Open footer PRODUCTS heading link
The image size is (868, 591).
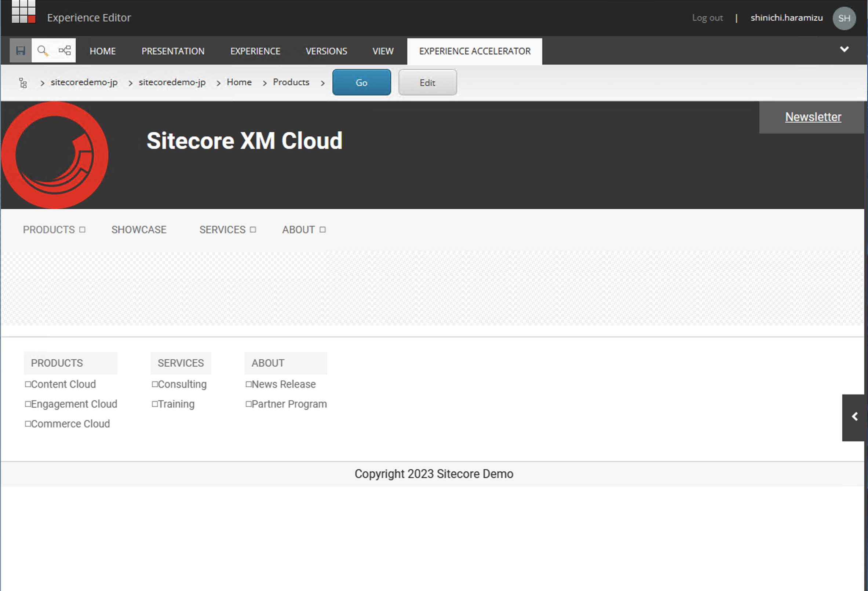coord(57,363)
